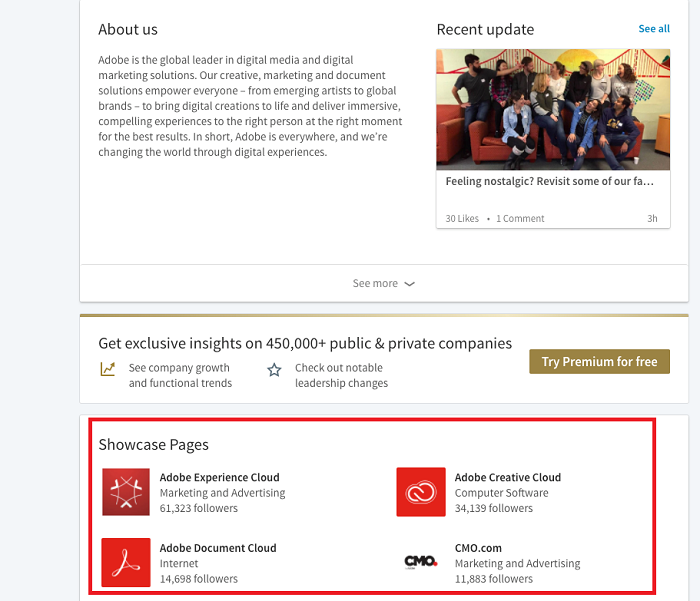Click the Showcase Pages heading
The image size is (700, 601).
coord(153,445)
